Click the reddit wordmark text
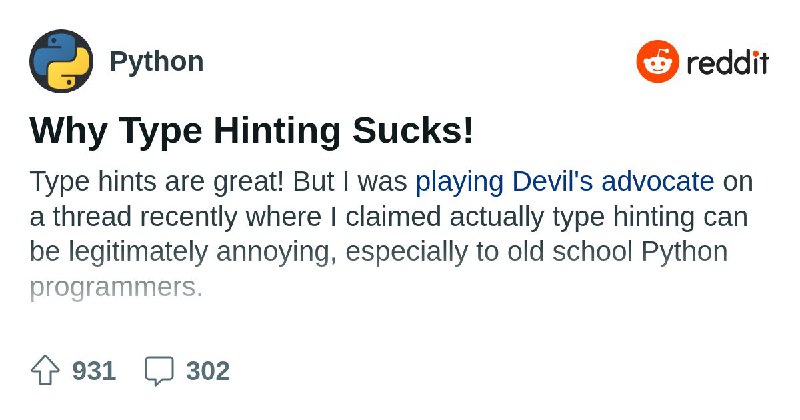800x420 pixels. click(728, 63)
